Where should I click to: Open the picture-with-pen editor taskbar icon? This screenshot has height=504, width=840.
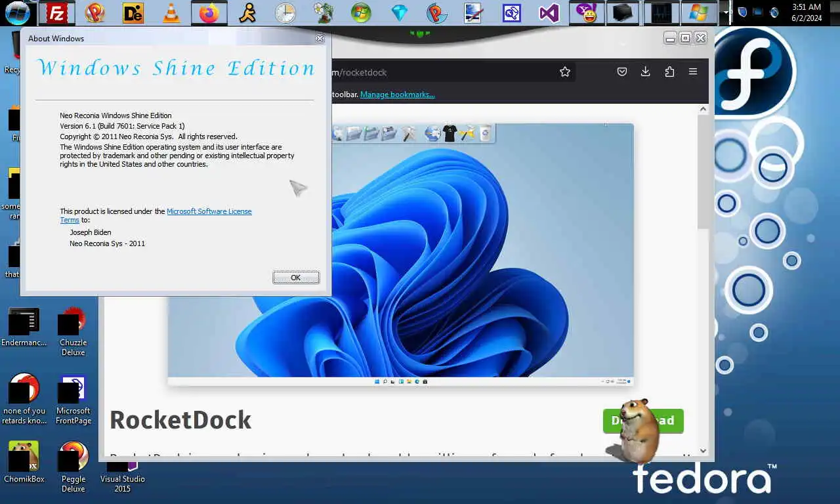click(x=474, y=12)
